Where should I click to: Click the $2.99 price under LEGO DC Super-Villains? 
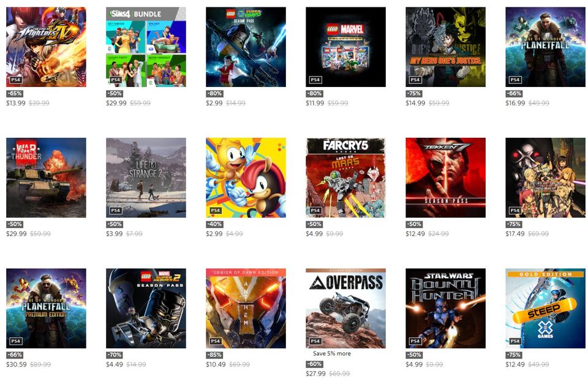(x=214, y=103)
